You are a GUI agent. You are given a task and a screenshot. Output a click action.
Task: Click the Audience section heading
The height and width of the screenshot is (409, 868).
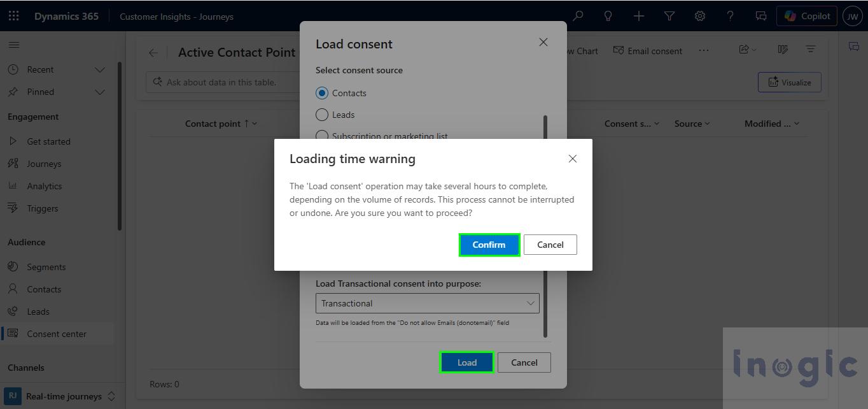coord(27,242)
